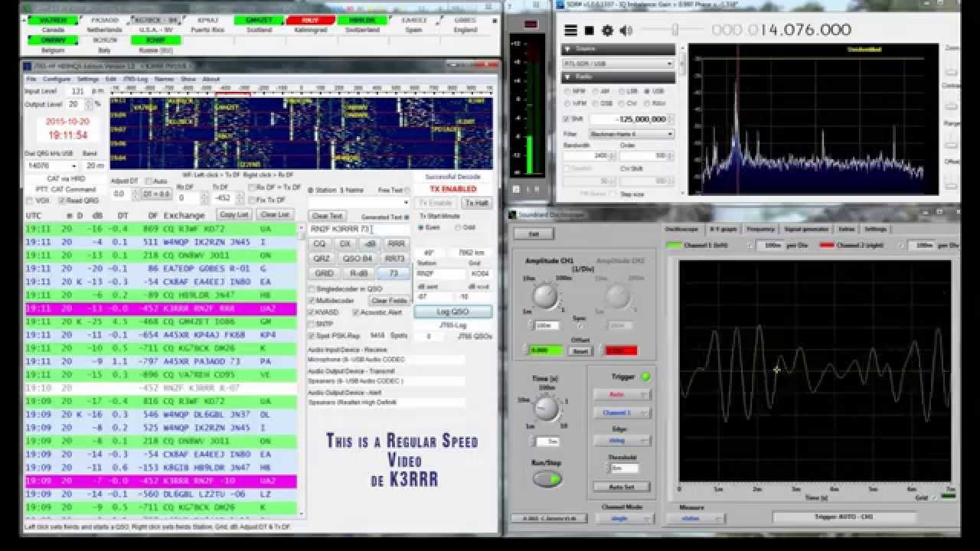This screenshot has width=980, height=551.
Task: Toggle the Auto adjust DT checkbox
Action: [x=148, y=181]
